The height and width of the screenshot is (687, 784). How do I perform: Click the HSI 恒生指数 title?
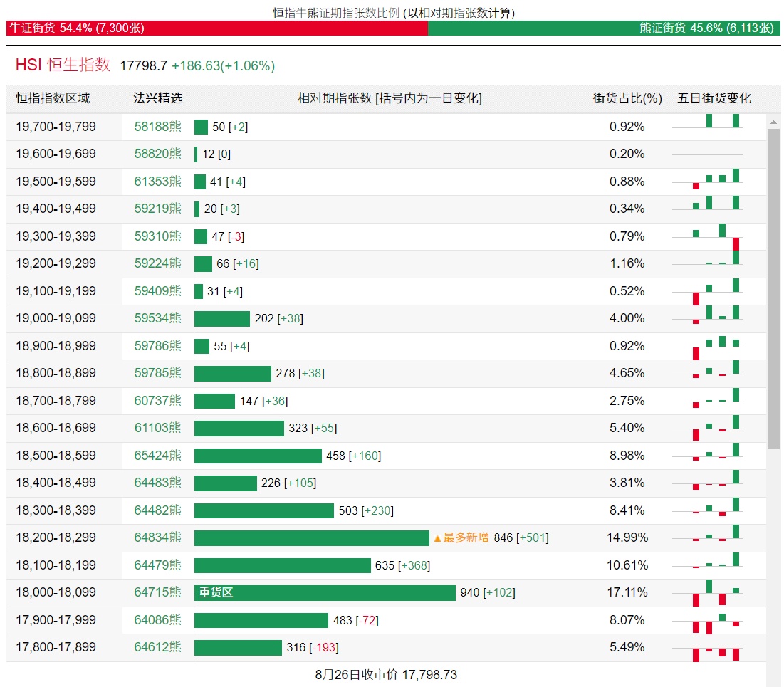click(63, 65)
